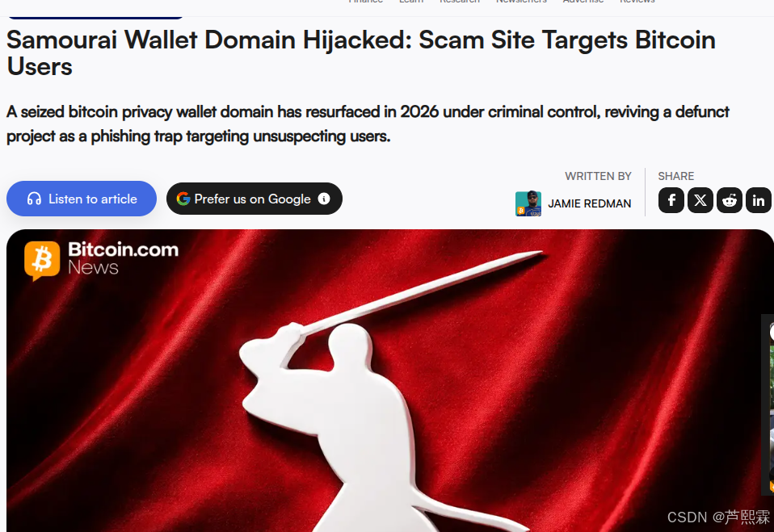The image size is (774, 532).
Task: Click the Listen to article button
Action: pos(82,199)
